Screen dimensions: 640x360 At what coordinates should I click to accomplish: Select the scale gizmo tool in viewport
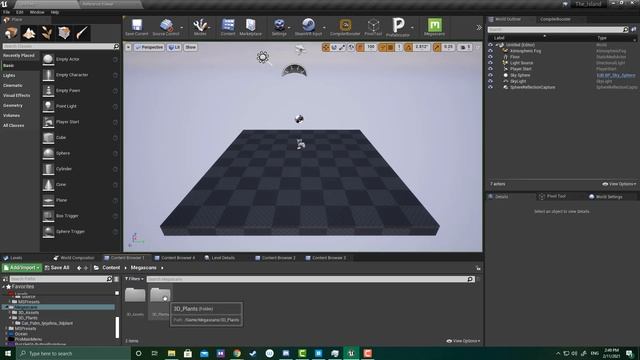pyautogui.click(x=342, y=47)
